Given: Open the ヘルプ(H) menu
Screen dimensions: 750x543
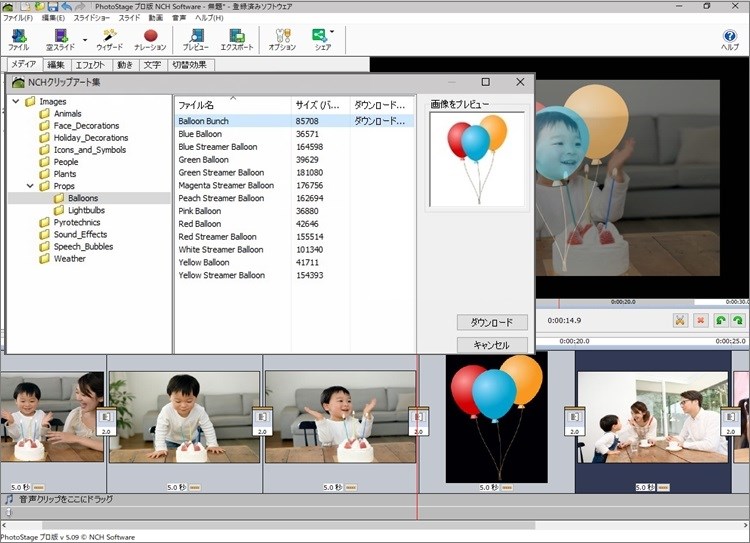Looking at the screenshot, I should click(x=209, y=18).
